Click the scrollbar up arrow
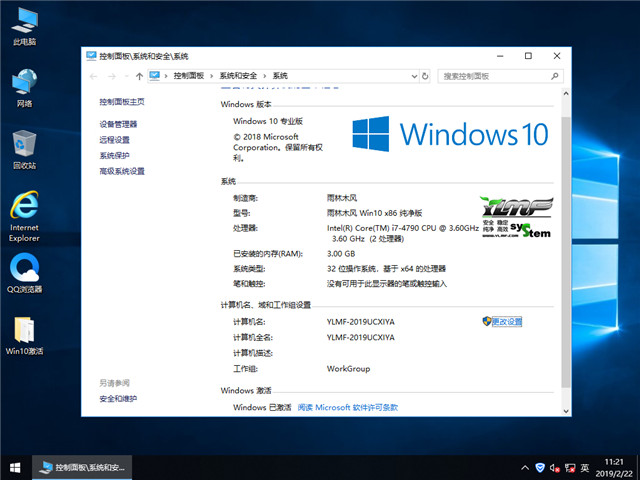Image resolution: width=640 pixels, height=480 pixels. 566,93
